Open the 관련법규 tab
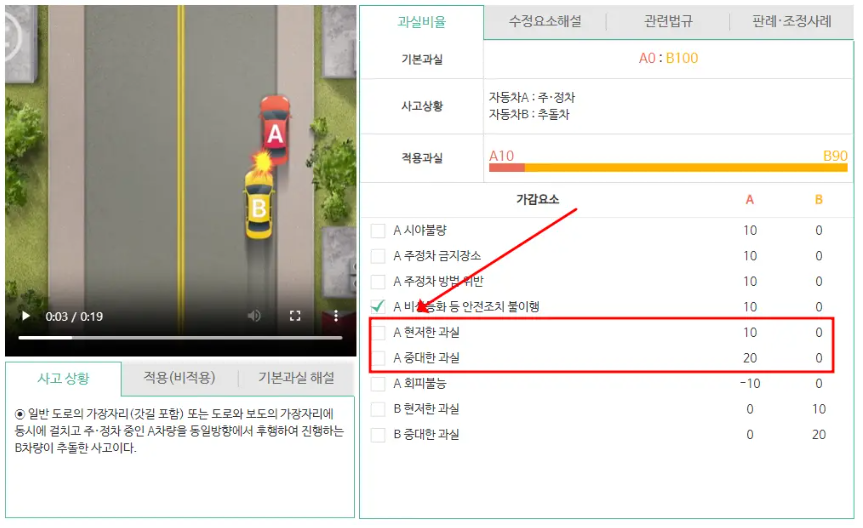 point(668,21)
